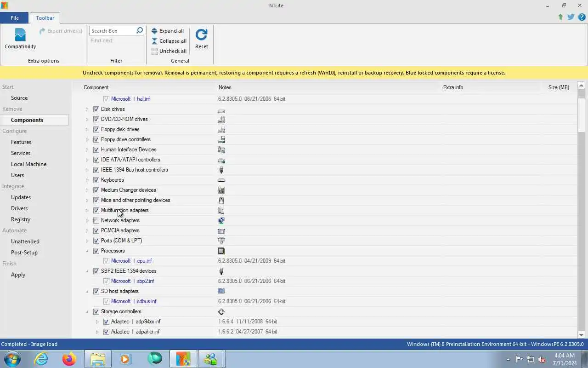Screen dimensions: 588x368
Task: Click the Reset button icon
Action: point(201,34)
